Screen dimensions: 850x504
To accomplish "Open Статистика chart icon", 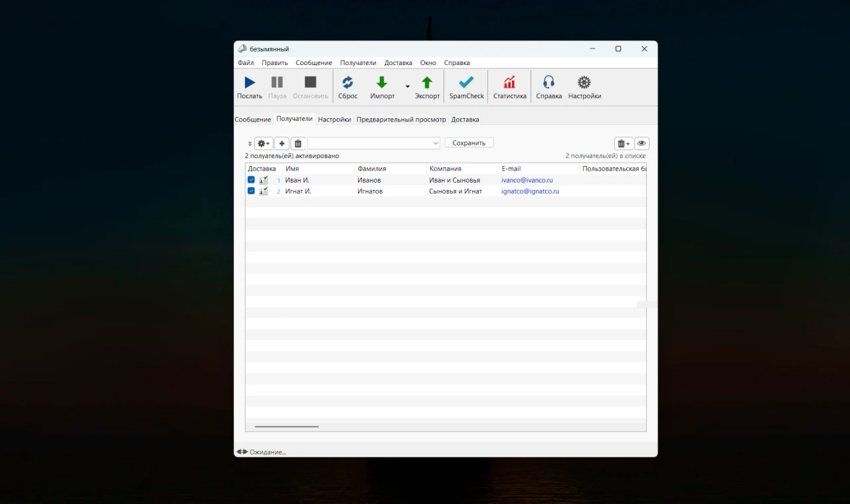I will coord(509,82).
